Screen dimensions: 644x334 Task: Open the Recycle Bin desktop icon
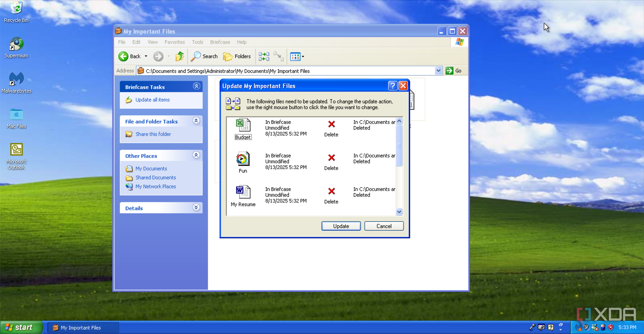point(16,12)
